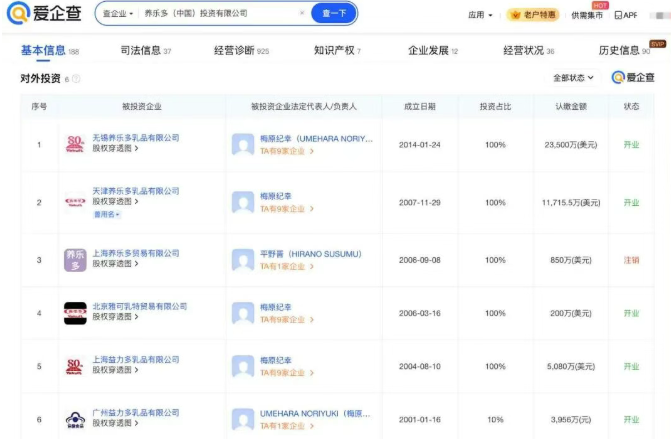Open the 知识产权 tab
The width and height of the screenshot is (671, 439).
(x=337, y=50)
